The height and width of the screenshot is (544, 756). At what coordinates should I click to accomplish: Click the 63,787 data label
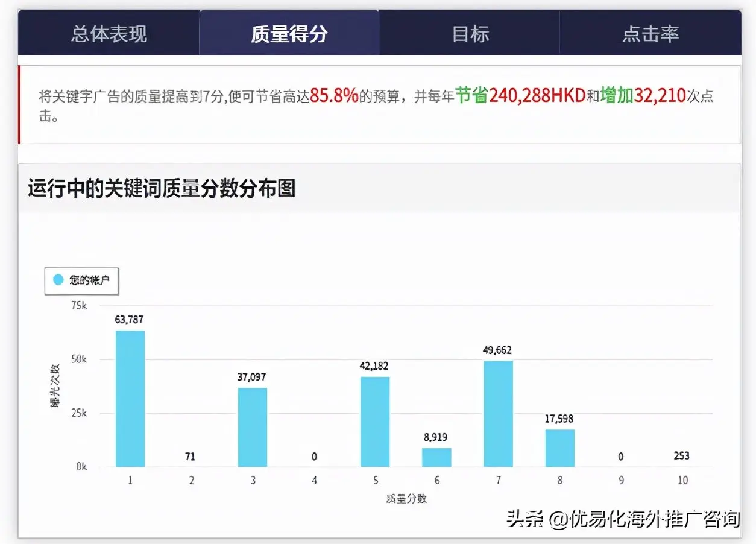(130, 320)
